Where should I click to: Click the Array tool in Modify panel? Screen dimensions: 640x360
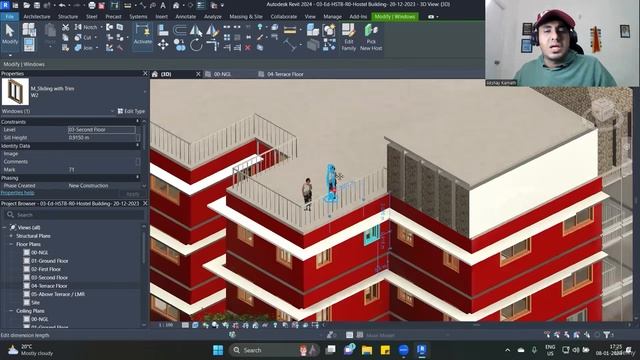click(x=227, y=38)
